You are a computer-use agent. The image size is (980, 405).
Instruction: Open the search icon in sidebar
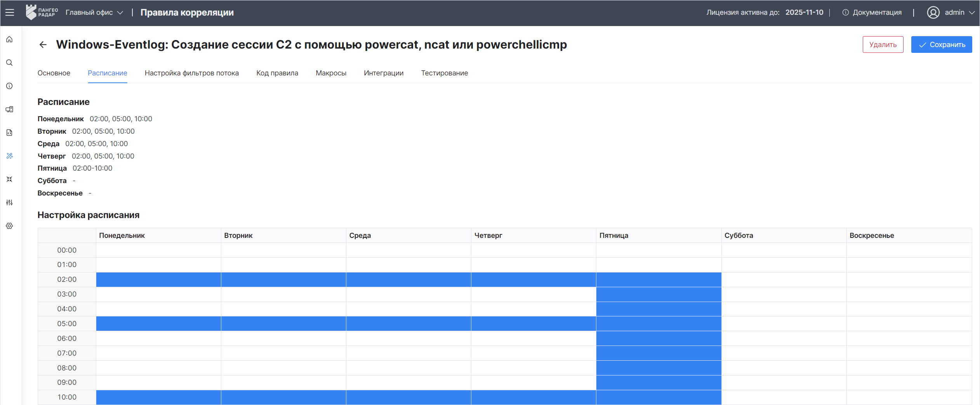(10, 63)
